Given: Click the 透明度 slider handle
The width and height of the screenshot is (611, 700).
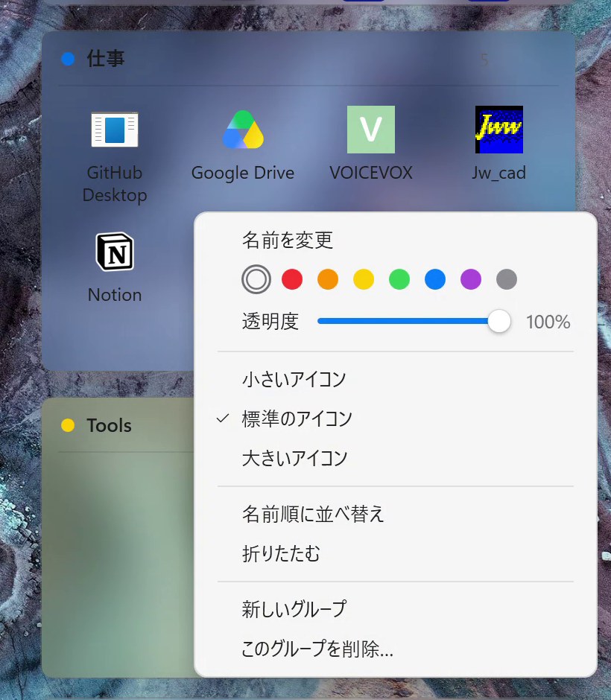Looking at the screenshot, I should (x=499, y=321).
